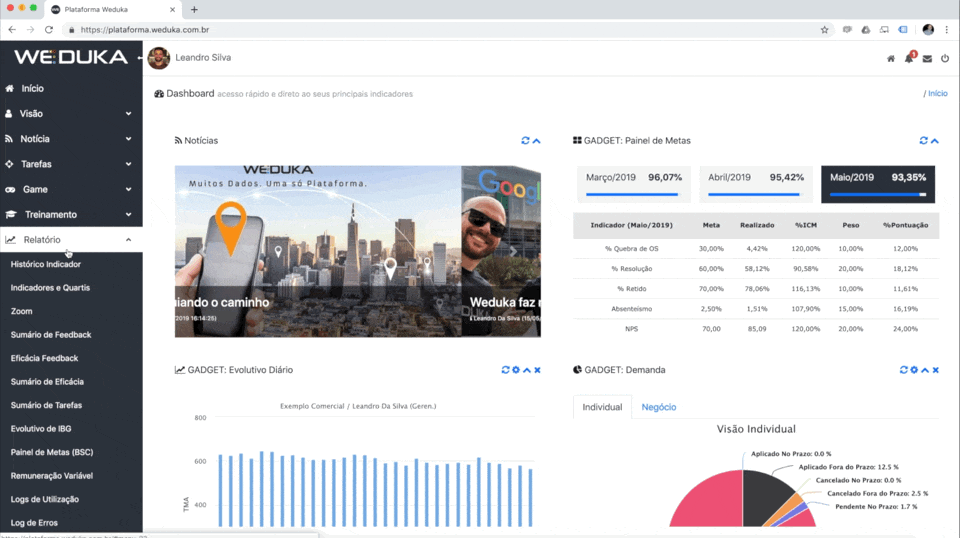Viewport: 960px width, 538px height.
Task: Click the NPS indicator row
Action: tap(756, 329)
